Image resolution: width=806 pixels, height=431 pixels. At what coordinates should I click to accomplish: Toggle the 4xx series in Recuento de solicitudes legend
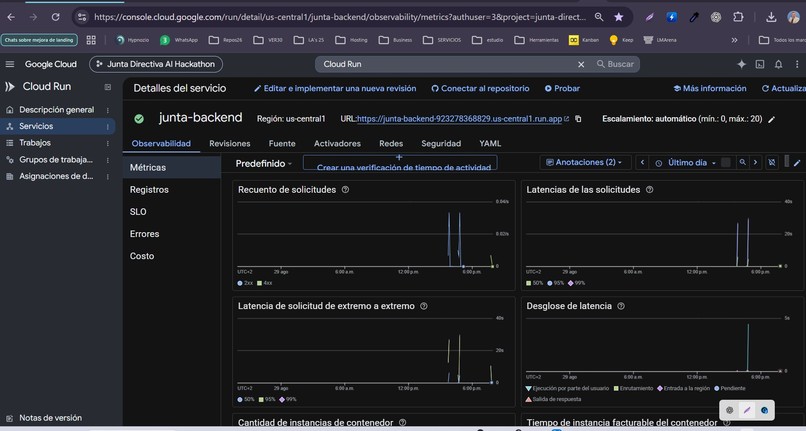click(265, 283)
